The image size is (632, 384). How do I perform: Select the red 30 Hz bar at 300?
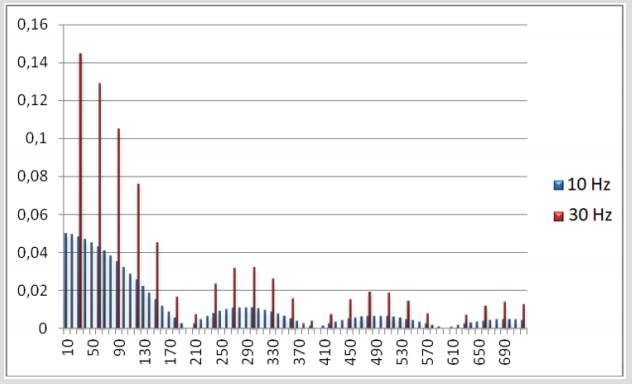(x=254, y=298)
